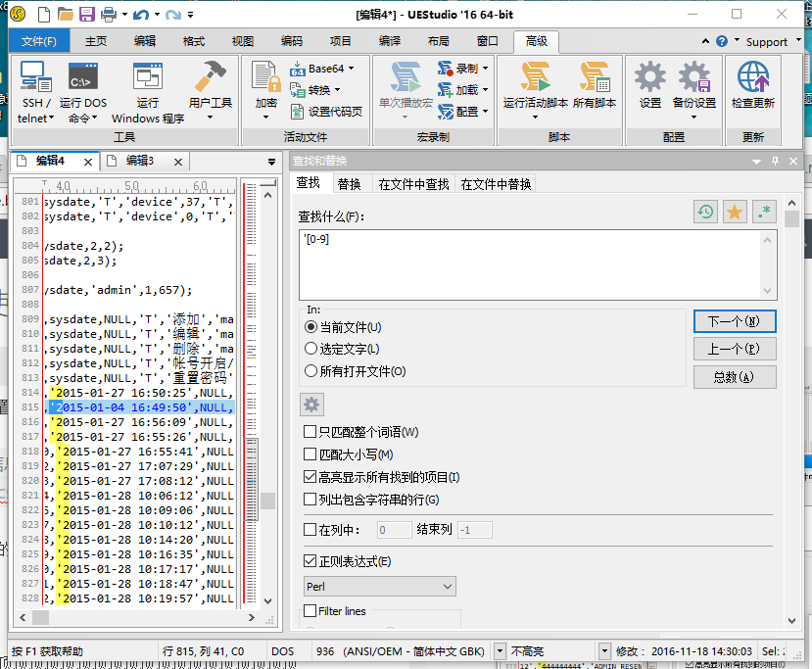Screen dimensions: 812x669
Task: Click the new file icon in title bar
Action: pyautogui.click(x=44, y=14)
